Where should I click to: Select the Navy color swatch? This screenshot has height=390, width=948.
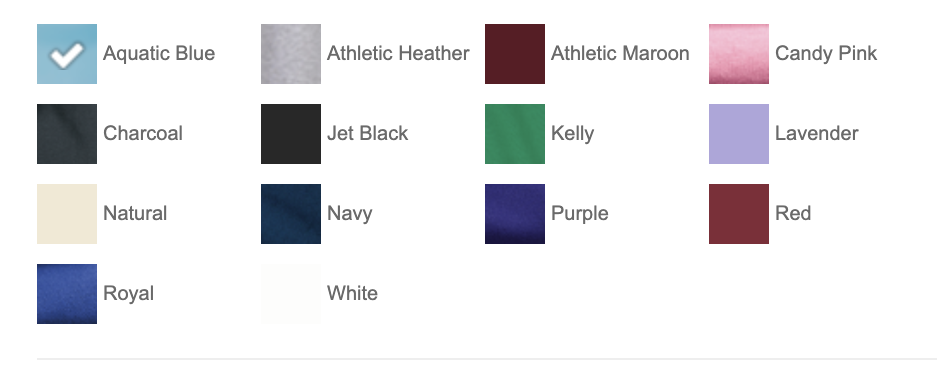click(291, 214)
